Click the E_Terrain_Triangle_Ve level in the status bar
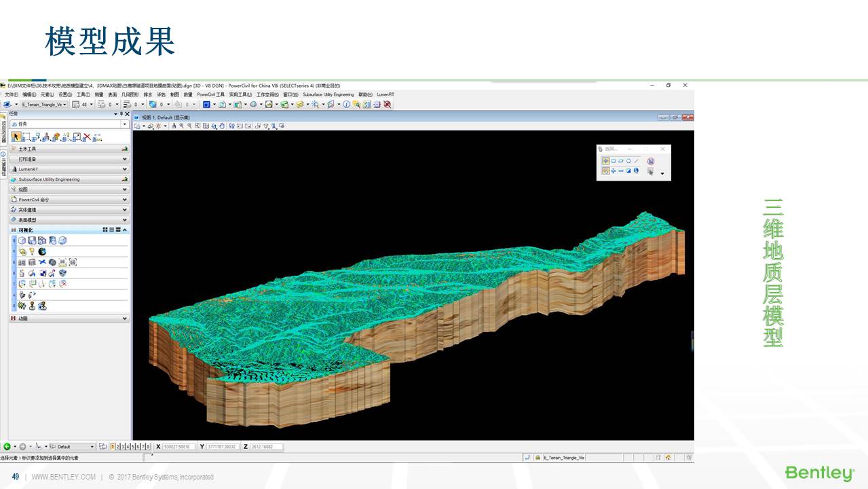Screen dimensions: 868x489 point(564,458)
